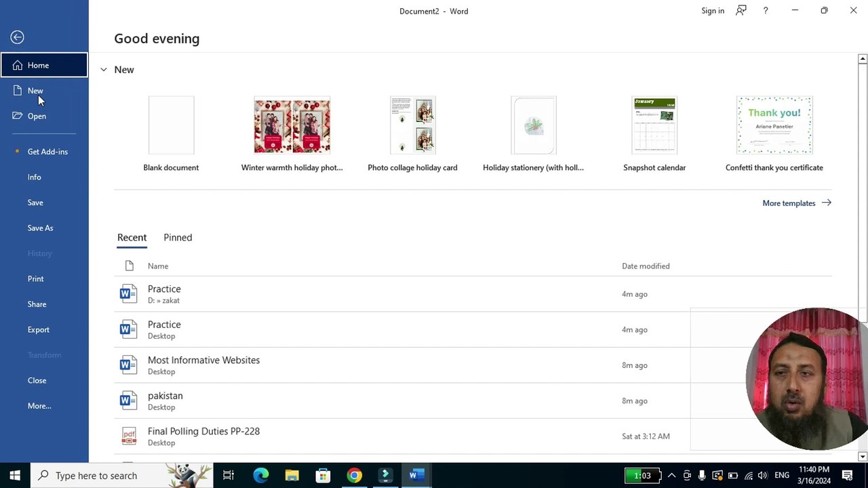The height and width of the screenshot is (488, 868).
Task: Click Word icon beside Most Informative Websites
Action: (128, 365)
